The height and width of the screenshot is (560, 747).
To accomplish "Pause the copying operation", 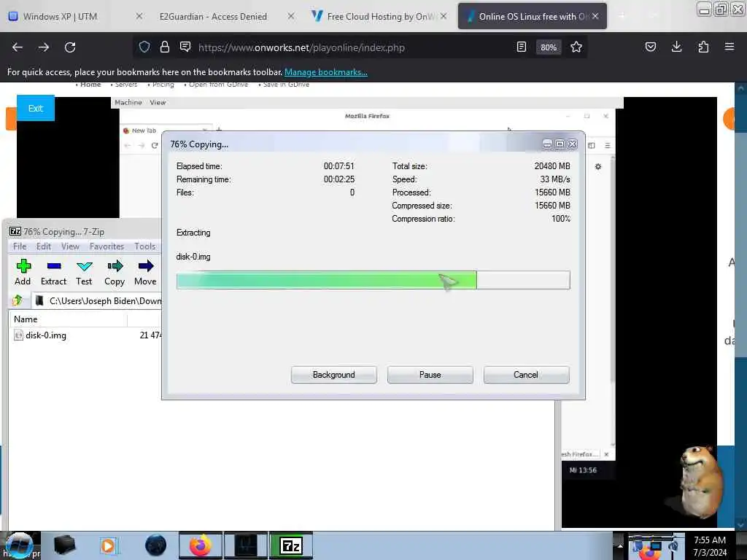I will (x=430, y=375).
